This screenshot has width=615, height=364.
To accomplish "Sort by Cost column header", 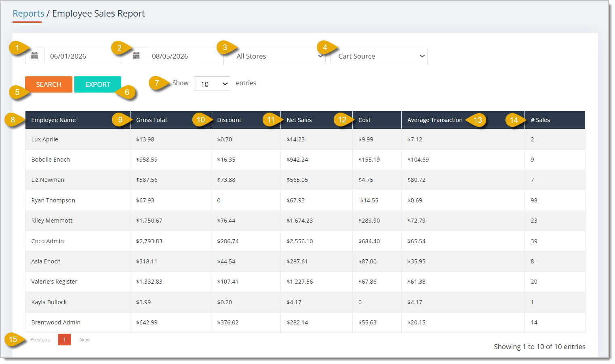I will click(377, 120).
